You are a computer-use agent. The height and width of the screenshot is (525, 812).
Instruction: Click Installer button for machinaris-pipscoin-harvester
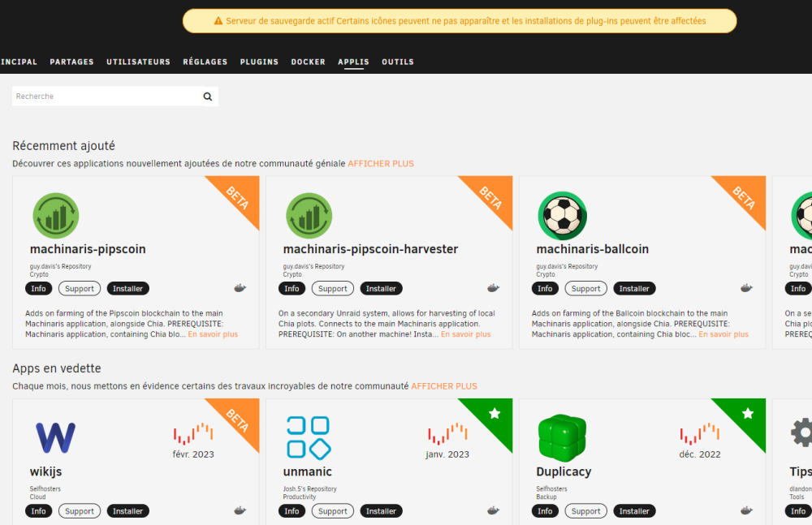tap(381, 288)
